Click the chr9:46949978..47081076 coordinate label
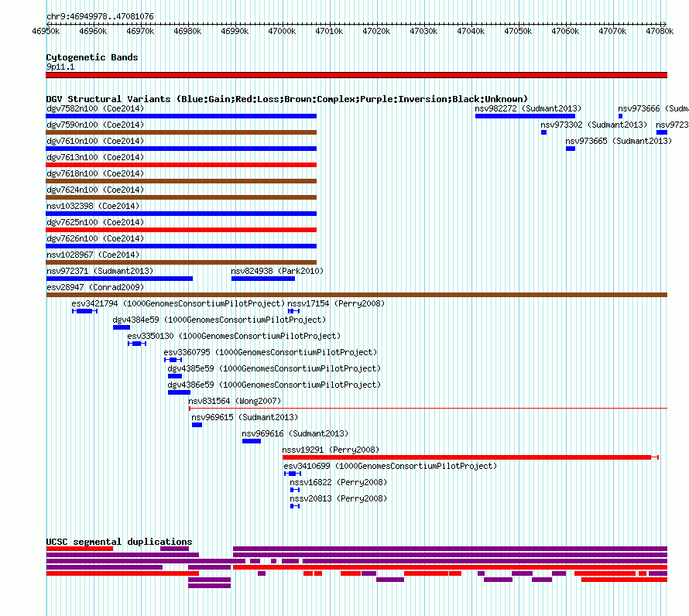The height and width of the screenshot is (616, 689). tap(100, 17)
